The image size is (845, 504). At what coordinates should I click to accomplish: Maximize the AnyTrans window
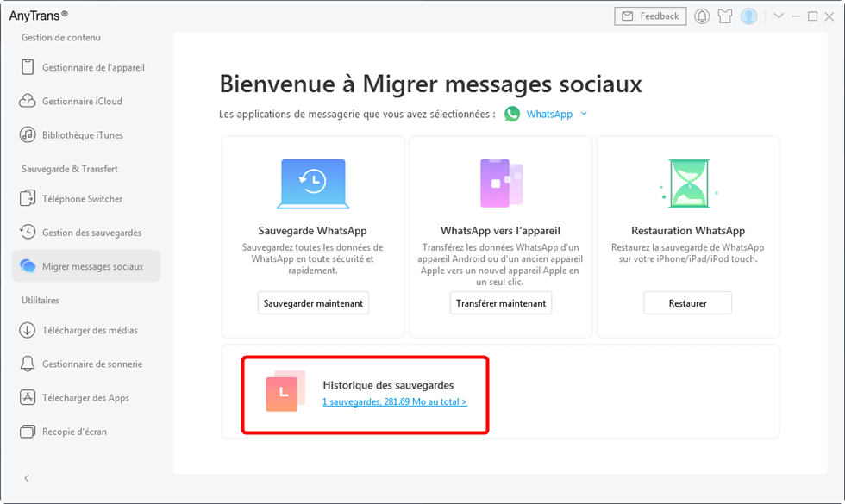click(x=812, y=16)
